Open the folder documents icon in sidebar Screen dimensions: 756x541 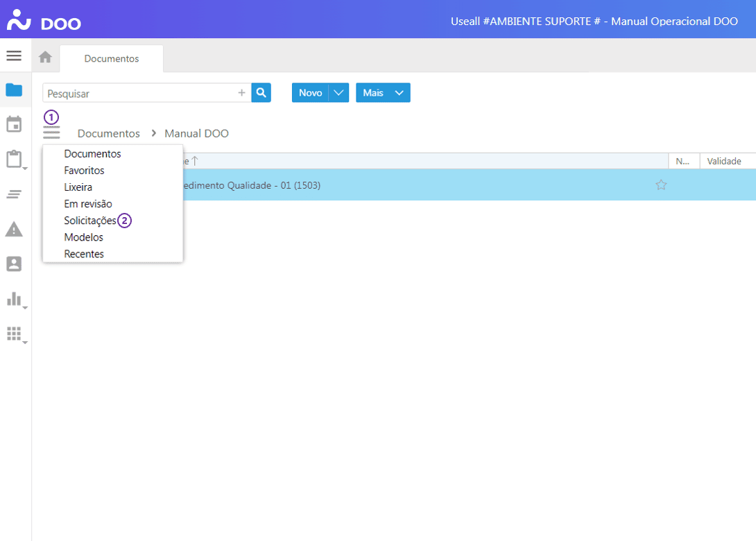[14, 90]
